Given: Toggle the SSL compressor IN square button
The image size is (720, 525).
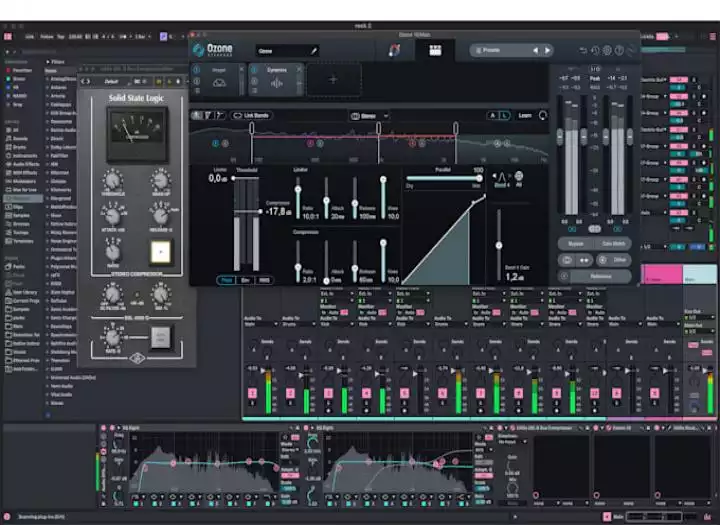Looking at the screenshot, I should point(161,251).
